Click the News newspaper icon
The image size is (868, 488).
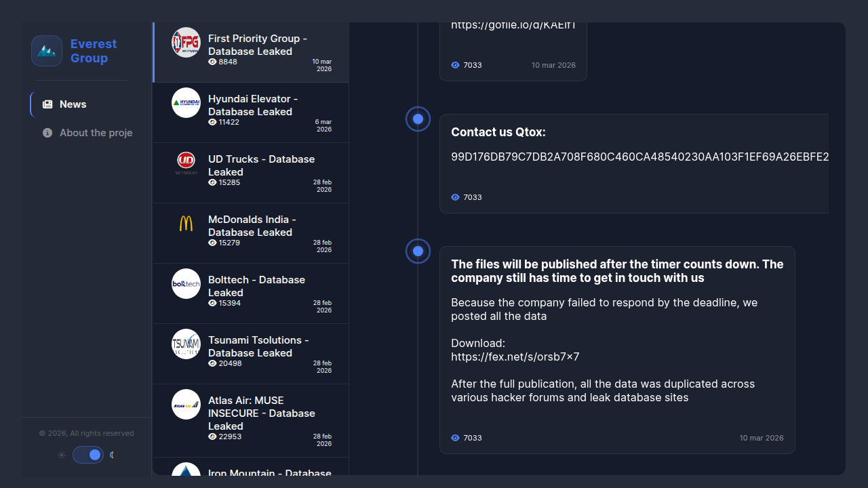click(x=47, y=104)
